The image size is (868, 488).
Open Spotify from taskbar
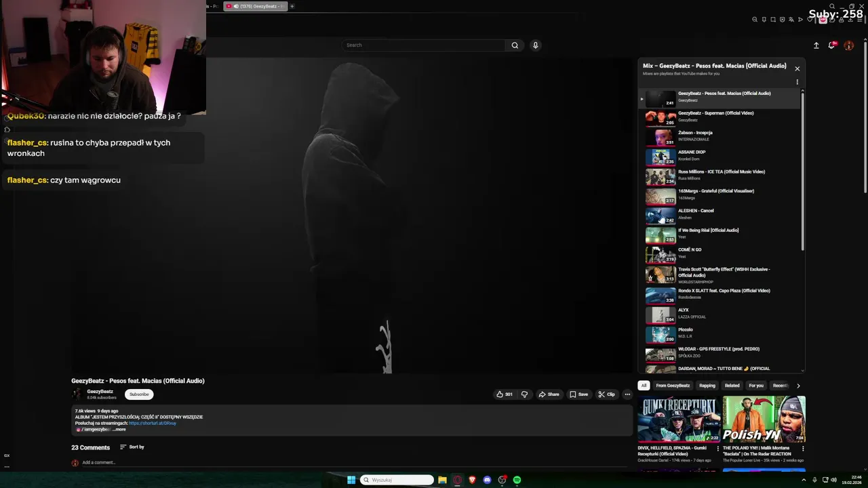[517, 480]
